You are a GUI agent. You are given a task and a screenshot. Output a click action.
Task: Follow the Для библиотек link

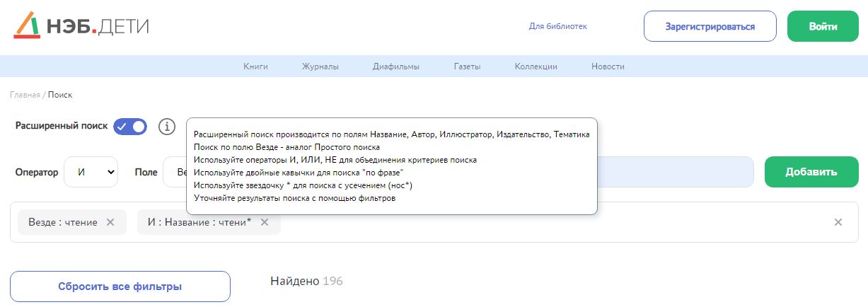tap(558, 27)
